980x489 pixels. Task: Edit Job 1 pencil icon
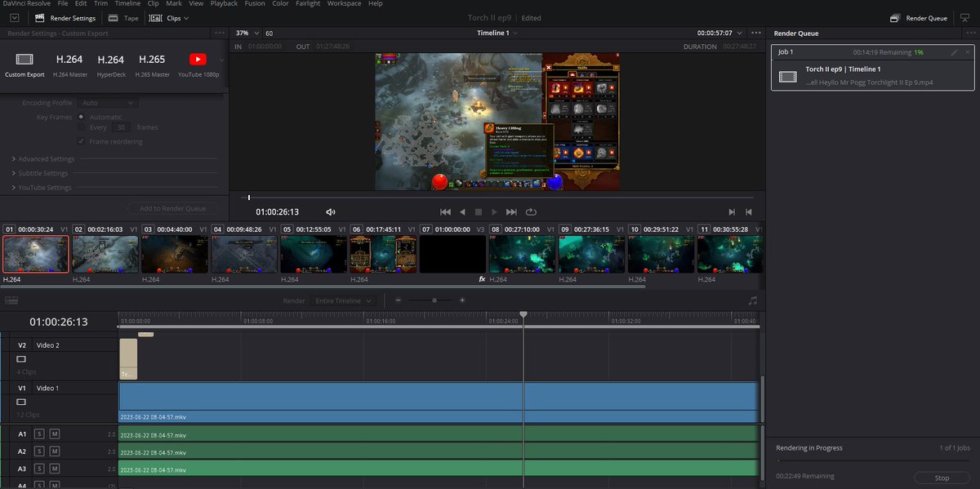pyautogui.click(x=954, y=52)
